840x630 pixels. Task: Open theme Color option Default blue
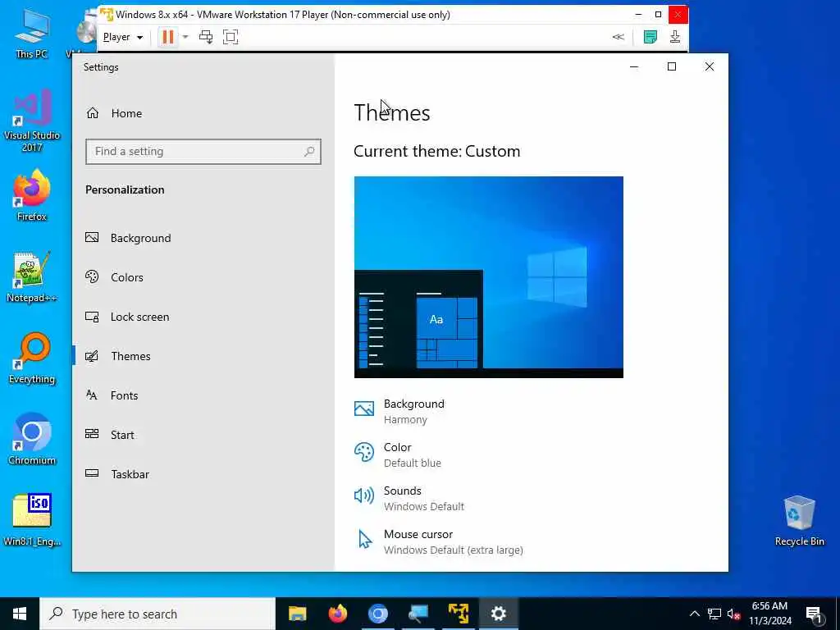(x=398, y=454)
